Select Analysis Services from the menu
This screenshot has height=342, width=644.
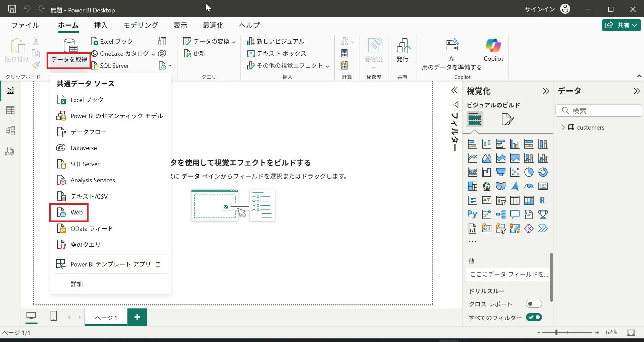pos(111,180)
